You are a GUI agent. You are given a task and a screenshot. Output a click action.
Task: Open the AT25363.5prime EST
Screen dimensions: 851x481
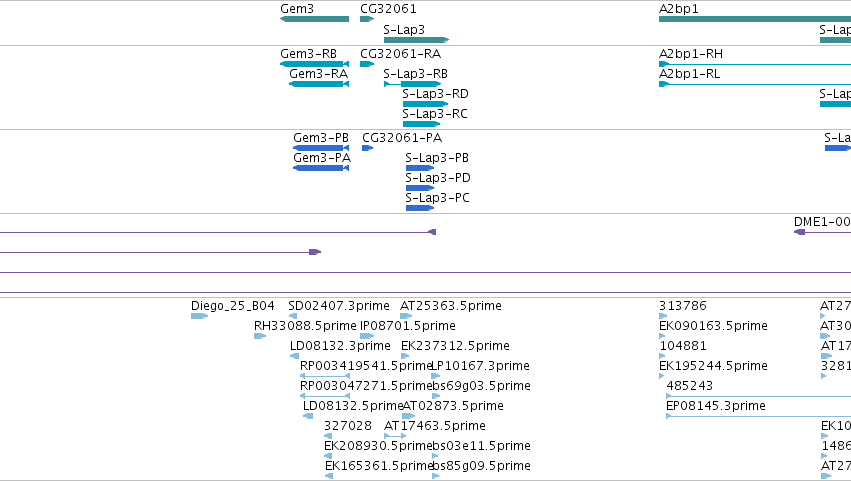click(x=406, y=316)
